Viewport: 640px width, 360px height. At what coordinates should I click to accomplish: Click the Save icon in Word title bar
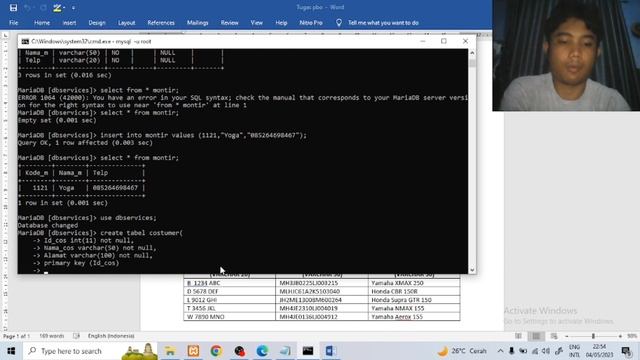click(x=13, y=7)
